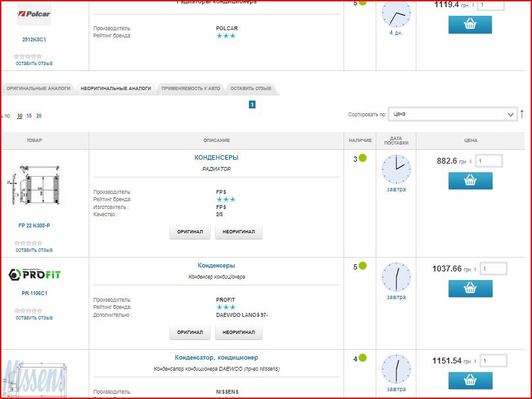This screenshot has width=532, height=399.
Task: Click НЕОРИГИНАЛ button for FPS item
Action: [238, 231]
